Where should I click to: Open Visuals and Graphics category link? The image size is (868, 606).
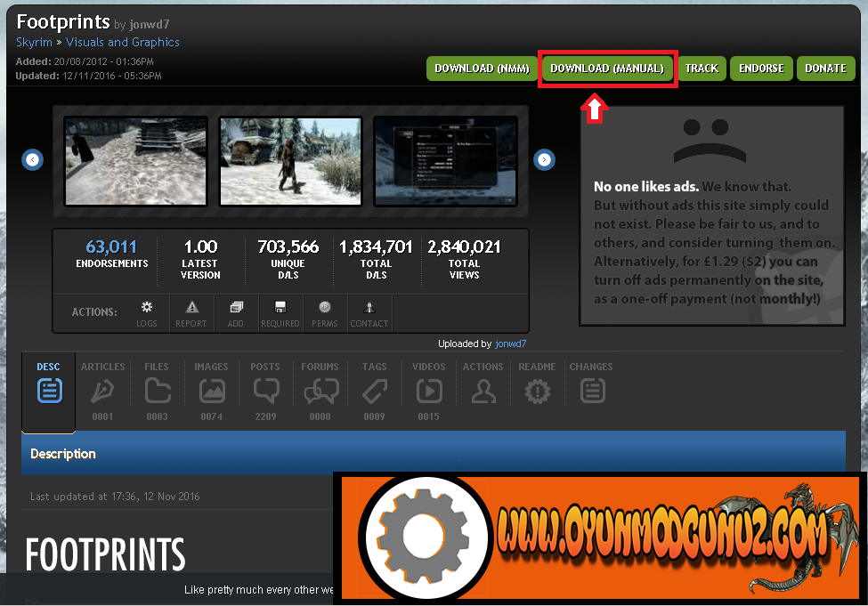(122, 42)
